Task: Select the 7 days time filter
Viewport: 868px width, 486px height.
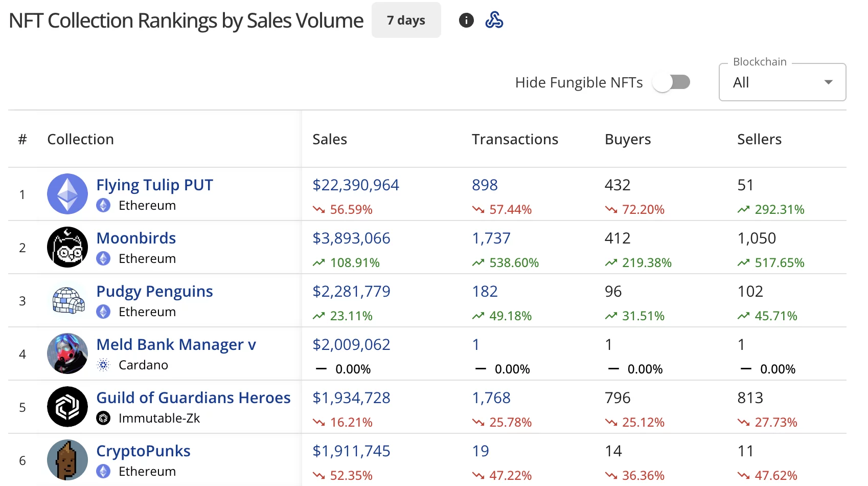Action: pyautogui.click(x=406, y=20)
